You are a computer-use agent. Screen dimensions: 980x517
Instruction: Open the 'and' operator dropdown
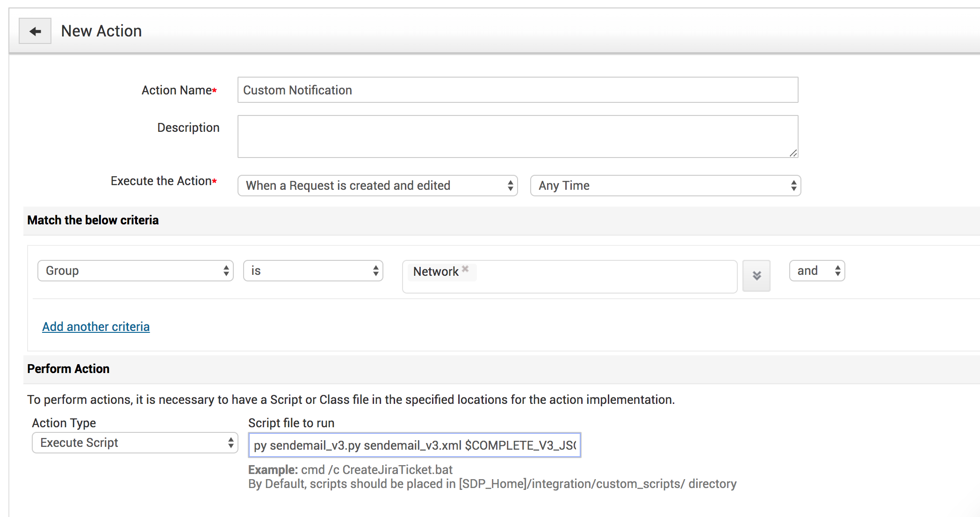point(816,271)
